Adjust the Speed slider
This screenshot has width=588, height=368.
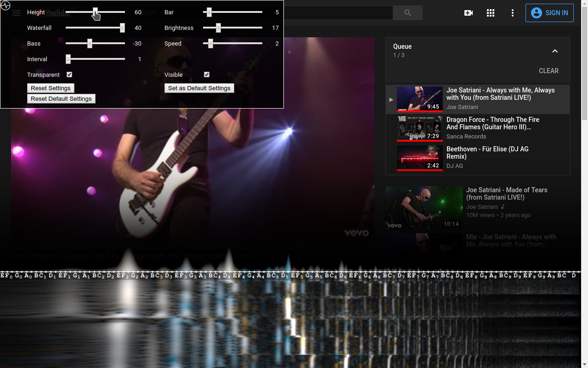coord(232,43)
